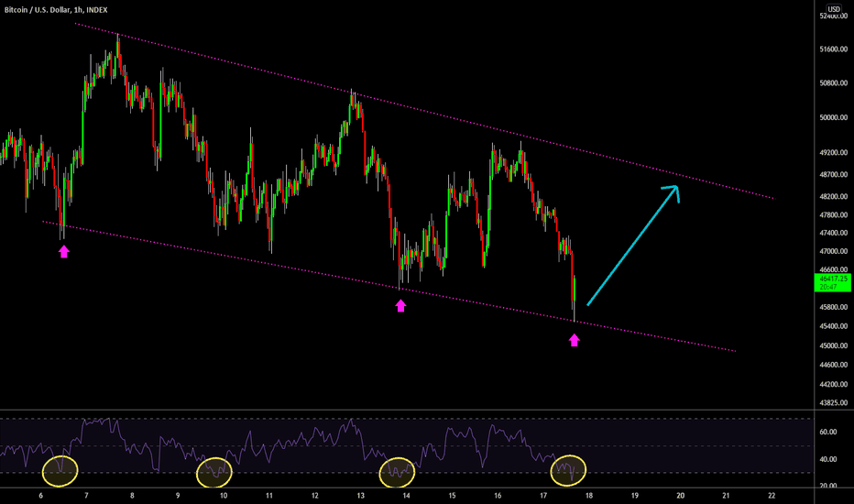The image size is (854, 504).
Task: Click the 44600.00 price axis label
Action: (833, 365)
